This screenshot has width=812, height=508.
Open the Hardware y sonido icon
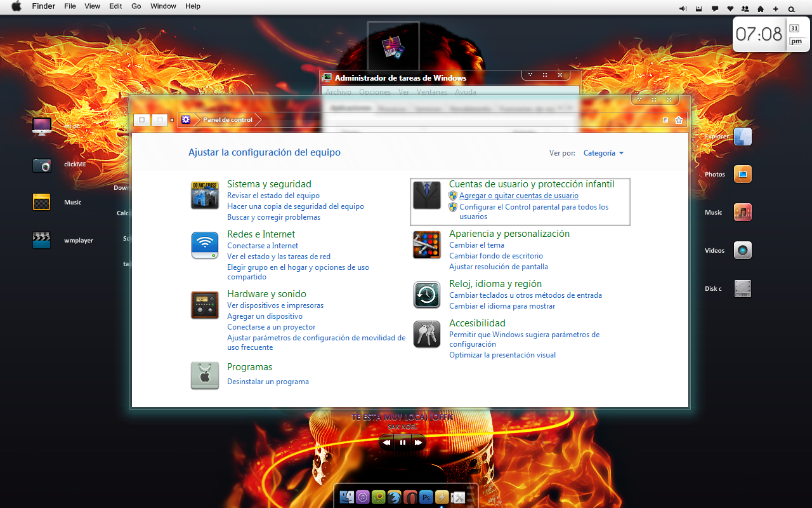point(205,305)
